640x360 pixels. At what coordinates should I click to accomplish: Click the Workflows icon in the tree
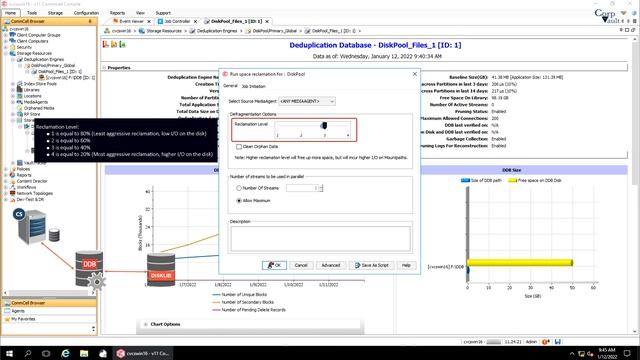click(12, 187)
